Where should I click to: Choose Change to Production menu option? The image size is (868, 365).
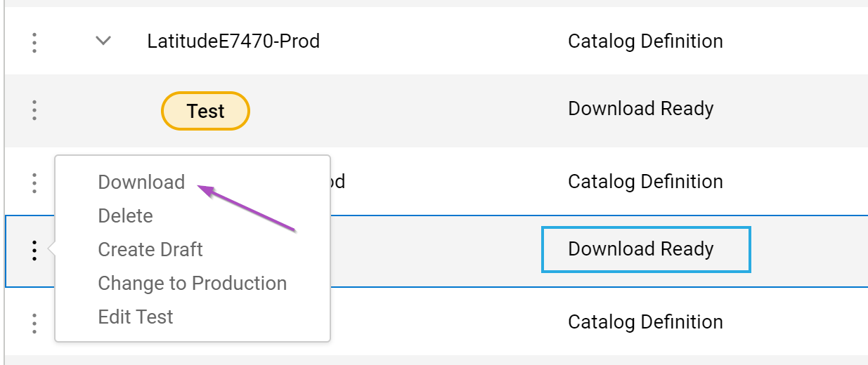192,284
